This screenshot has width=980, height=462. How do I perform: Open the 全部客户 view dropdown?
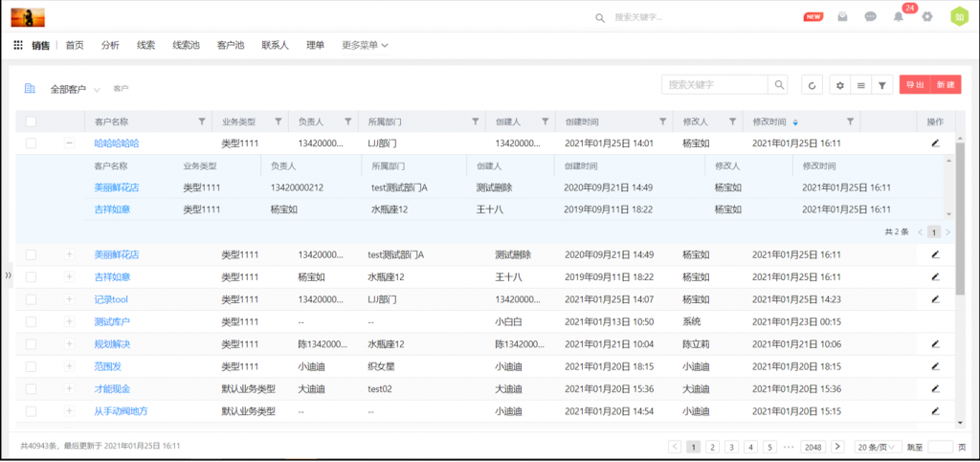pyautogui.click(x=76, y=89)
